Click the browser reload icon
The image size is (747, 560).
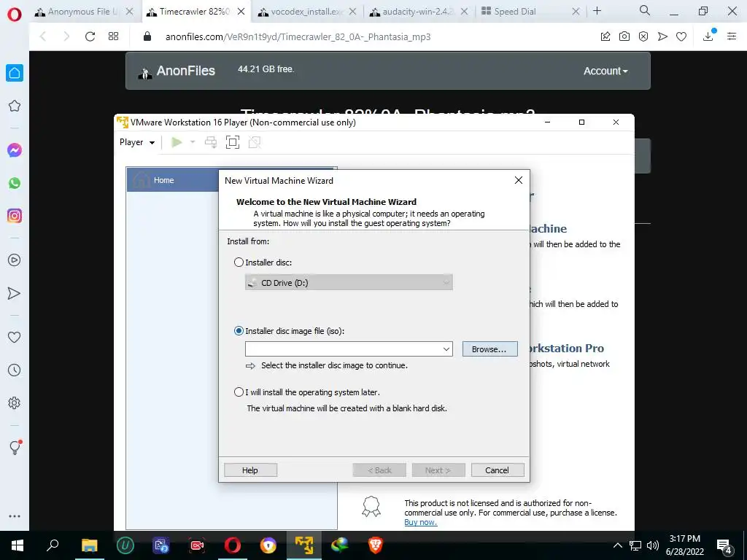90,36
